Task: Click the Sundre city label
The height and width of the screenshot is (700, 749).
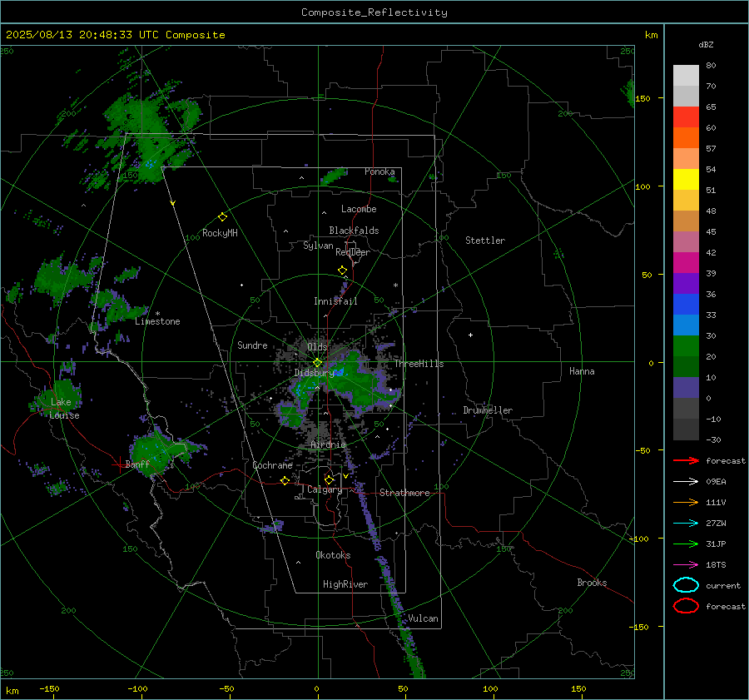Action: (x=252, y=345)
